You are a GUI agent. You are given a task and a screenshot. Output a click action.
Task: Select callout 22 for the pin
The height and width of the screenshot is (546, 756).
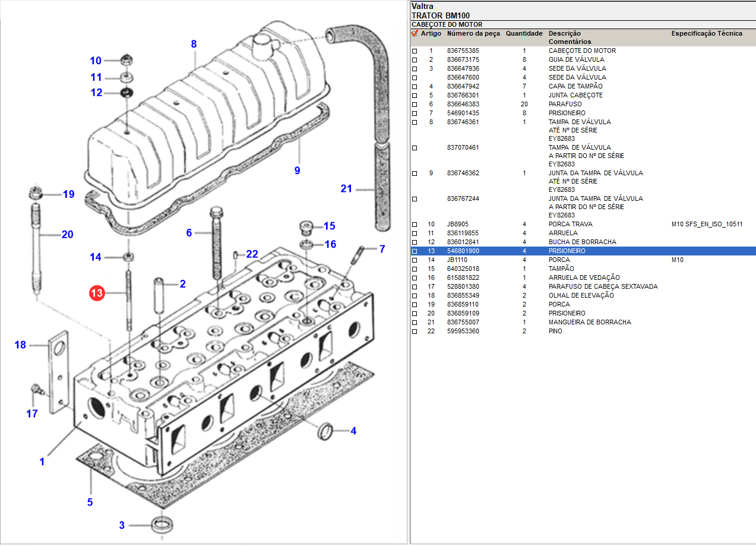point(252,254)
